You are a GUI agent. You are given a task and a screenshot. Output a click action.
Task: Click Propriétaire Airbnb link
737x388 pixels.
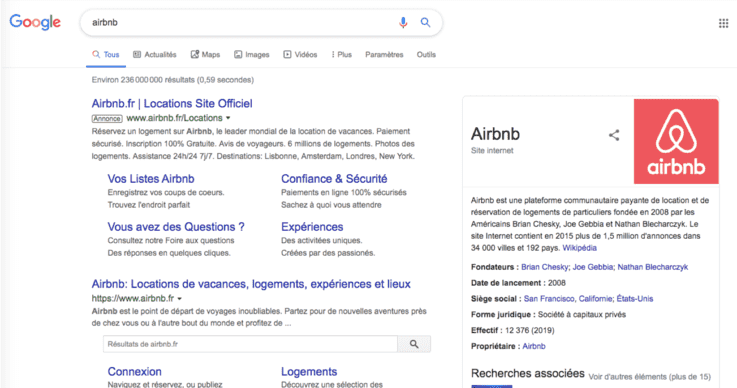[x=534, y=346]
